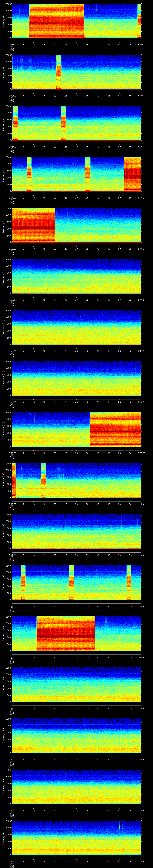Select the burst near 14 seconds in the 3:00:00 spectrogram
Screen dimensions: 153x868
point(43,480)
